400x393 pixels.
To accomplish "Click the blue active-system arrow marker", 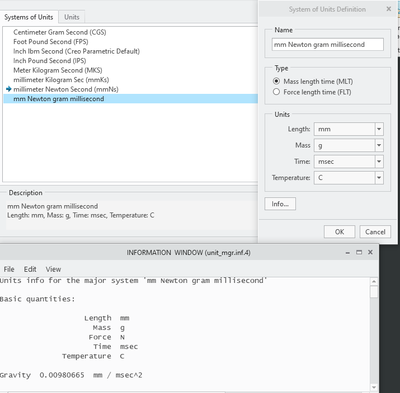I will click(9, 89).
